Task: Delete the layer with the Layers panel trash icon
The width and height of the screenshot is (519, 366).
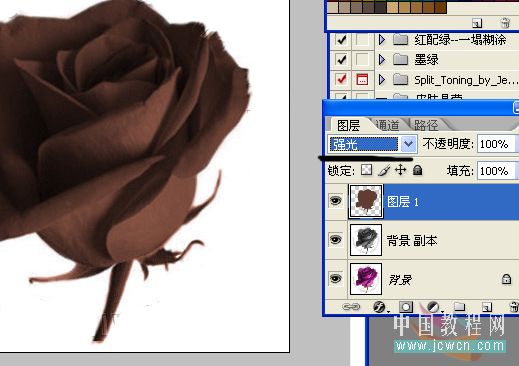Action: [x=514, y=306]
